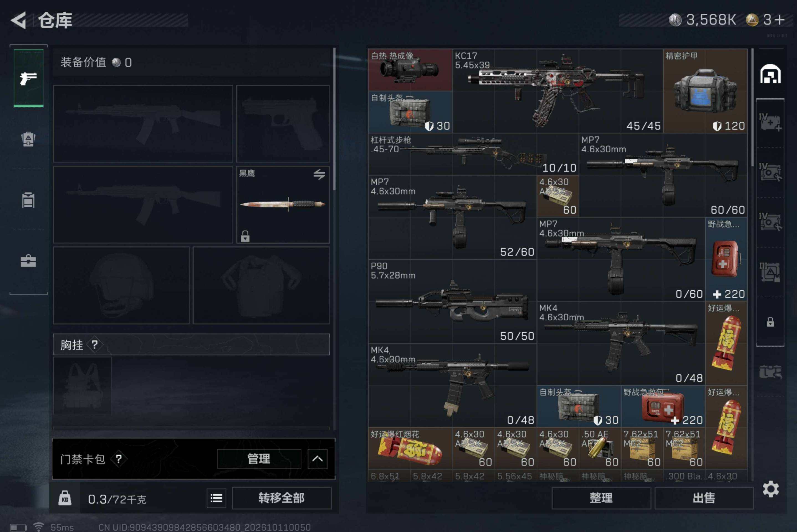The height and width of the screenshot is (532, 797).
Task: Click the stash inventory scrollbar
Action: click(752, 108)
